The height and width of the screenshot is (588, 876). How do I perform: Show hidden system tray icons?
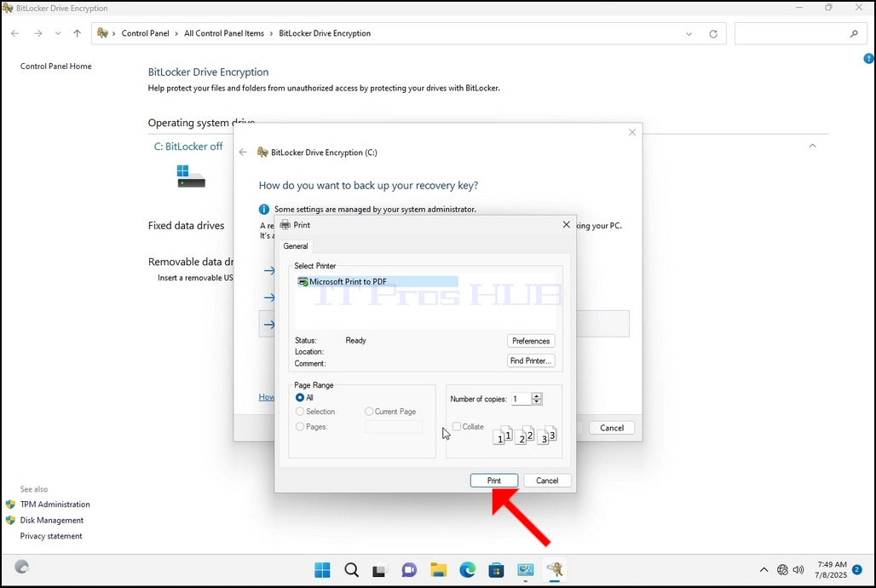pos(764,570)
